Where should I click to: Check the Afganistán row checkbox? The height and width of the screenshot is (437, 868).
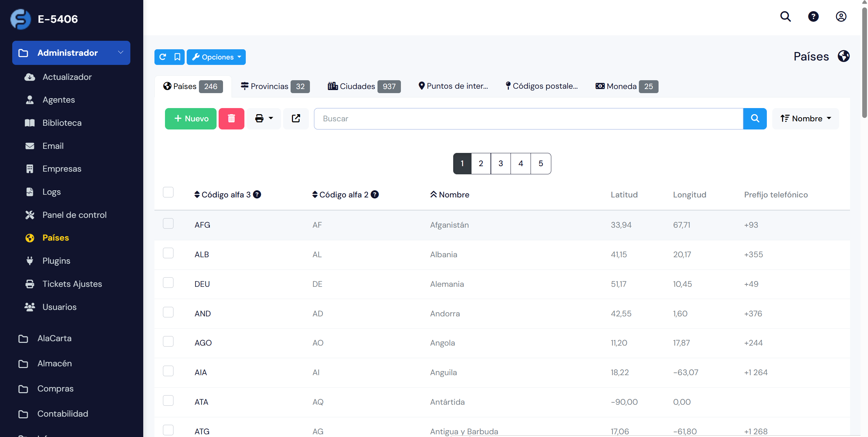coord(168,224)
